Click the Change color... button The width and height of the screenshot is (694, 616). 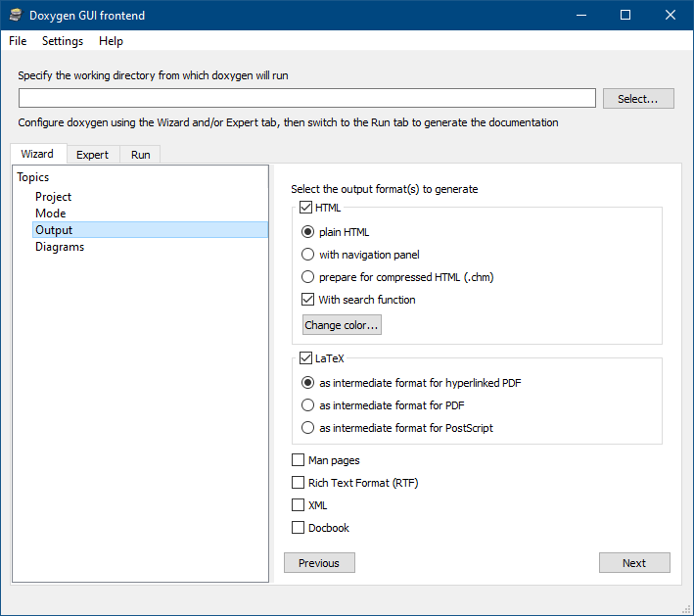[x=342, y=325]
